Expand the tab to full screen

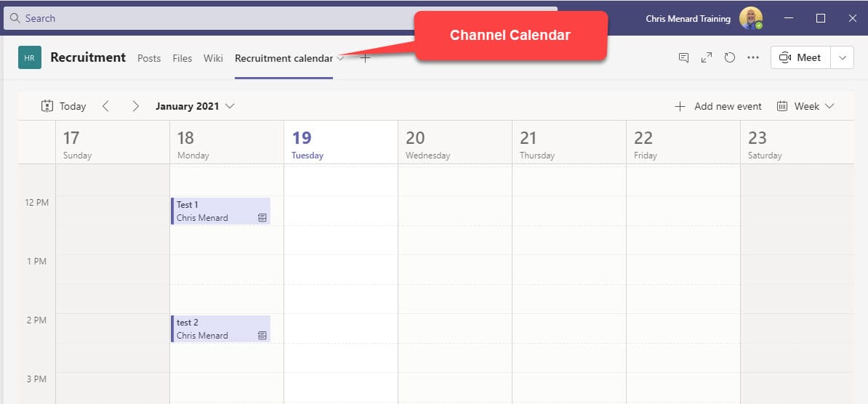[x=706, y=58]
